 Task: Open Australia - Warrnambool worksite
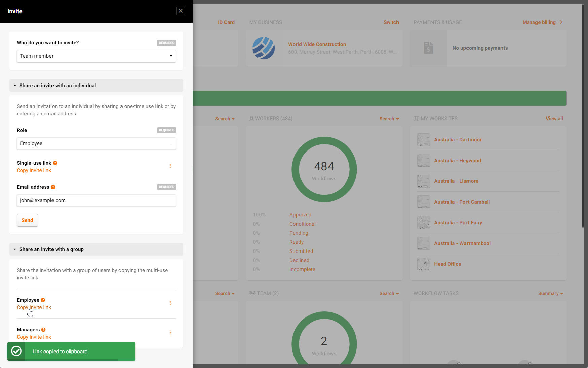tap(462, 243)
